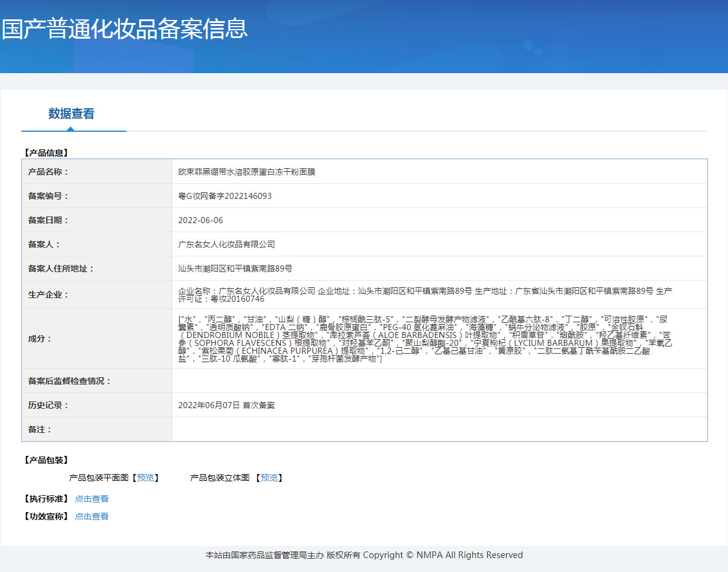
Task: Click the 国产普通化妆品备案信息 page title
Action: tap(125, 29)
